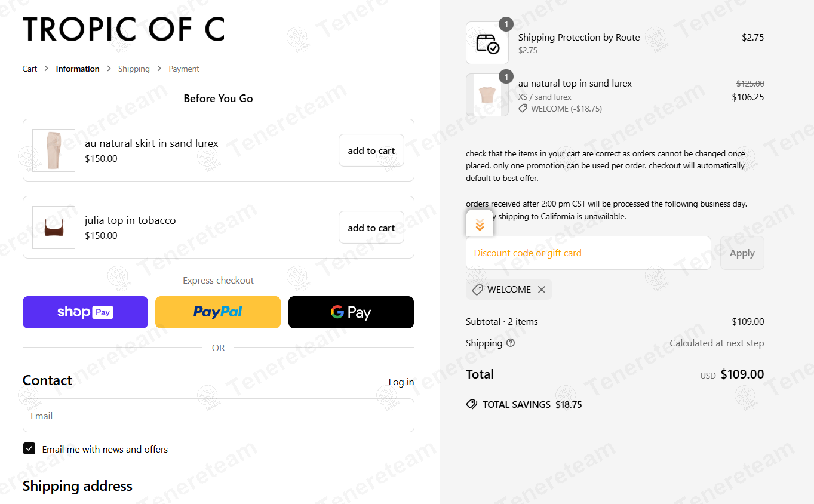Pay using the PayPal button
This screenshot has width=814, height=504.
(218, 312)
